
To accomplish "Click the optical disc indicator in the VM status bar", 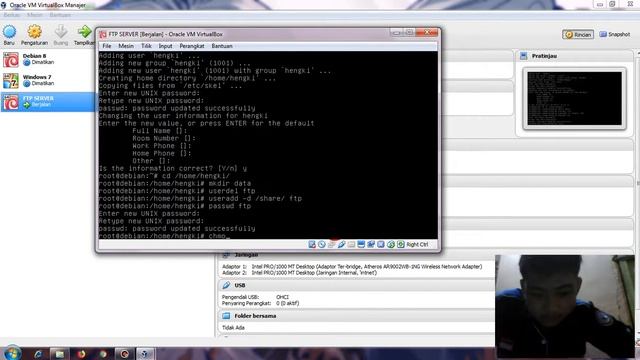I will tap(322, 244).
